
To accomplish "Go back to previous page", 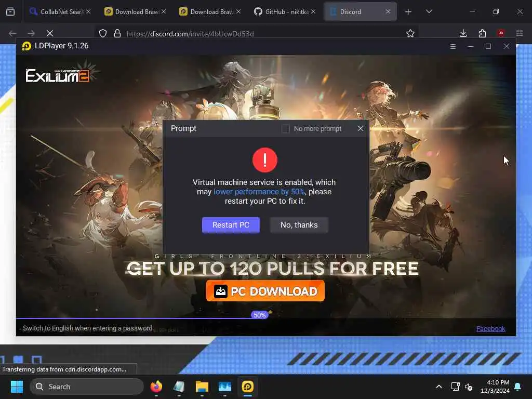I will tap(12, 33).
